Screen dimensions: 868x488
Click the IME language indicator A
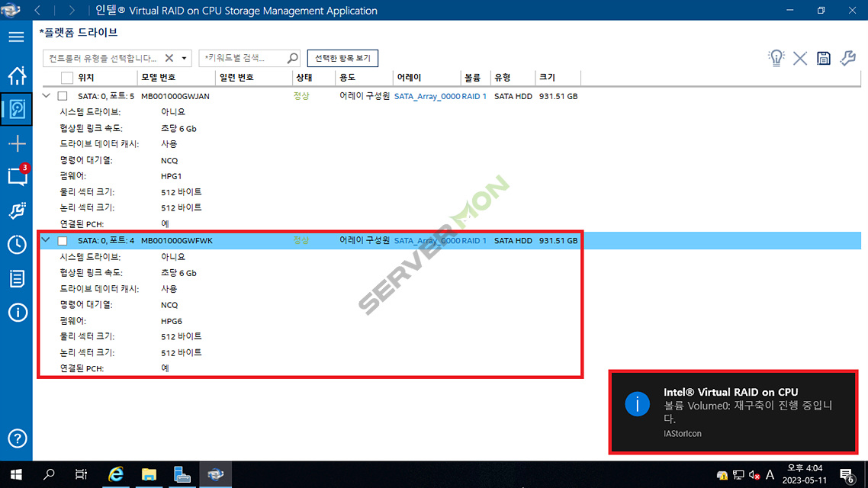(770, 475)
